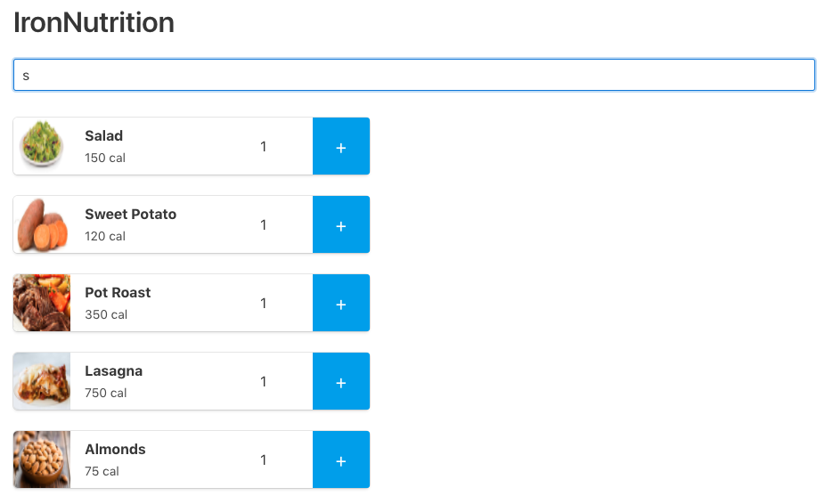This screenshot has width=825, height=504.
Task: Select the Lasagna title text
Action: (x=113, y=371)
